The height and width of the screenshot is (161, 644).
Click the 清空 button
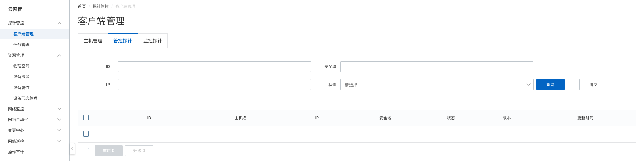pos(593,85)
